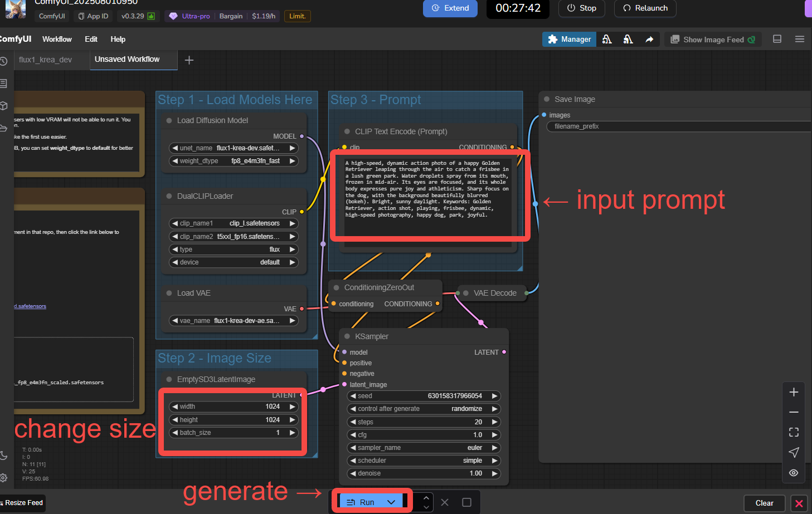
Task: Click the Extend time button
Action: pyautogui.click(x=450, y=8)
